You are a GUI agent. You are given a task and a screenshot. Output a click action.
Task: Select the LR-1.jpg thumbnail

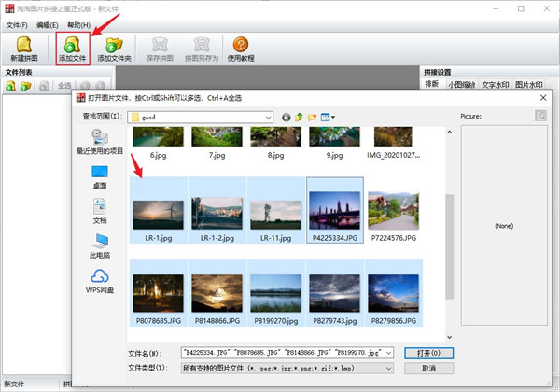(x=160, y=212)
